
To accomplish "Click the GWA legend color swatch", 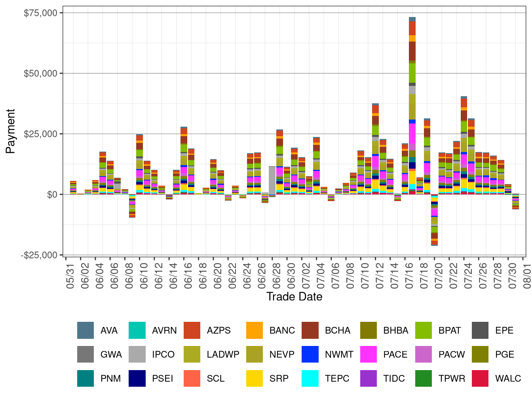I will (85, 354).
